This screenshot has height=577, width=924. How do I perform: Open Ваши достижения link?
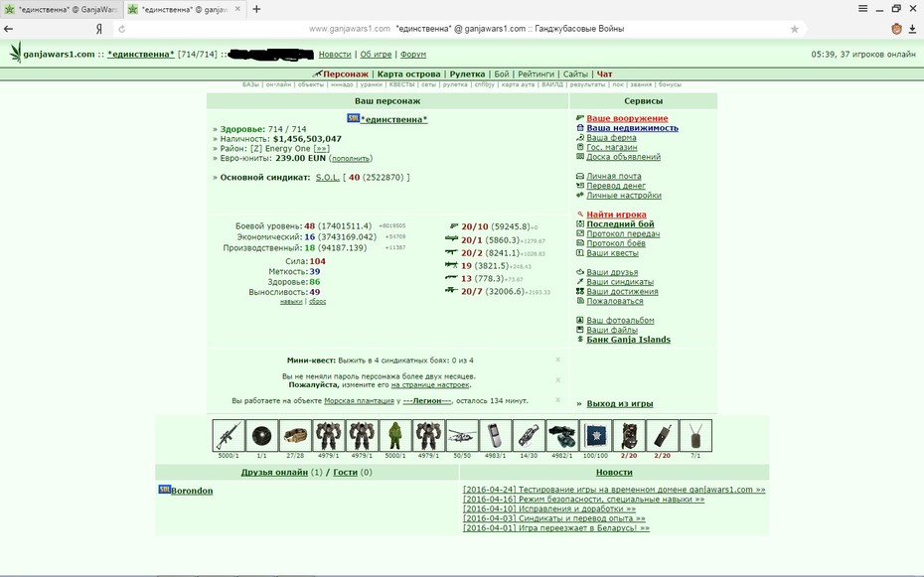tap(622, 291)
